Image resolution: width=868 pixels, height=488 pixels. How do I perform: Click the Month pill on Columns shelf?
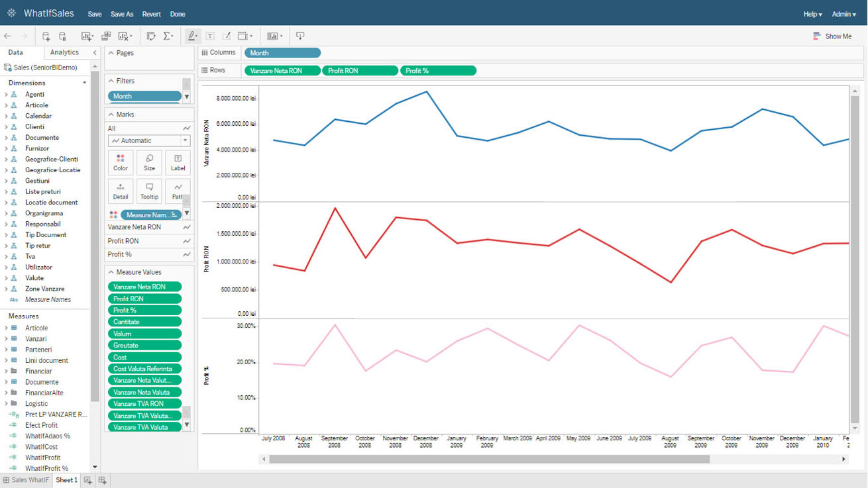click(283, 53)
